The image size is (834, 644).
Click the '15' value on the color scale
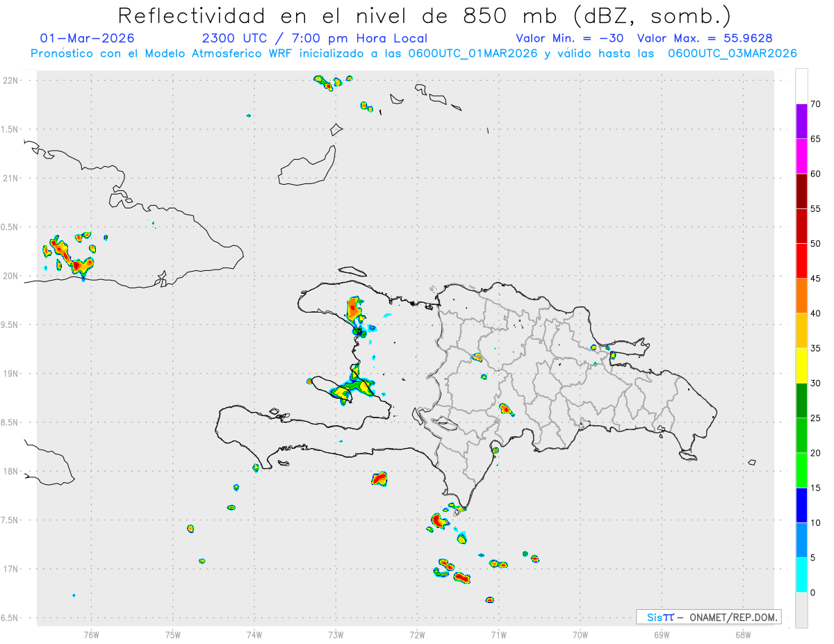816,488
